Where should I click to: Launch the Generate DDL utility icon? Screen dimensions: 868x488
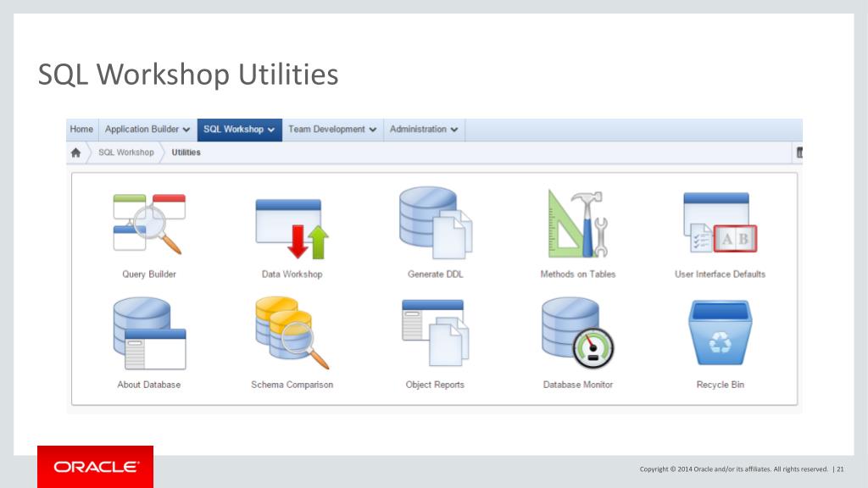(x=436, y=223)
